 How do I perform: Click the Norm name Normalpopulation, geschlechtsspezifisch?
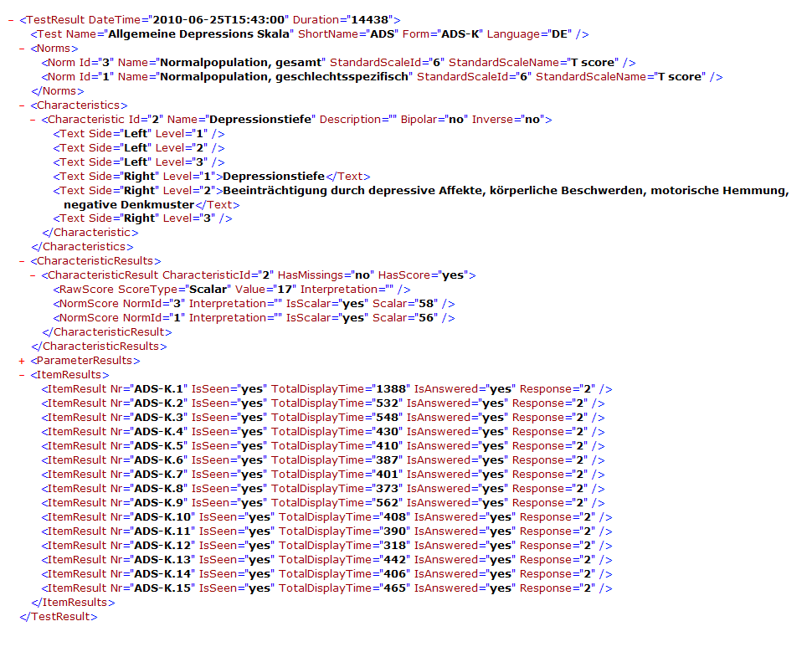(285, 77)
